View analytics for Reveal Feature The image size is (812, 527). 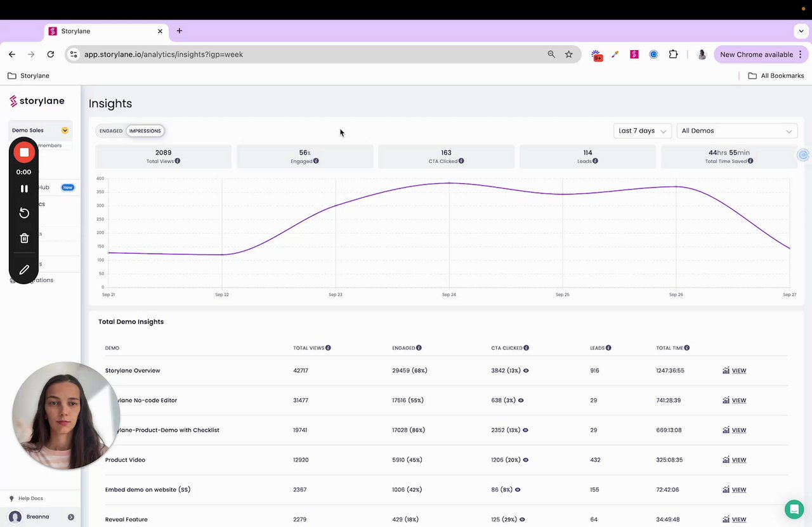tap(735, 519)
